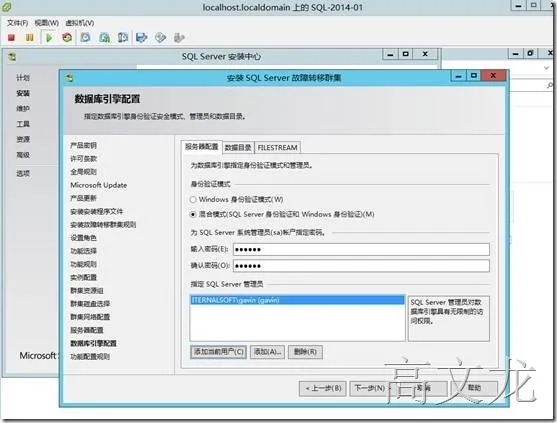The image size is (557, 423).
Task: Click the vSphere console window icon
Action: [6, 6]
